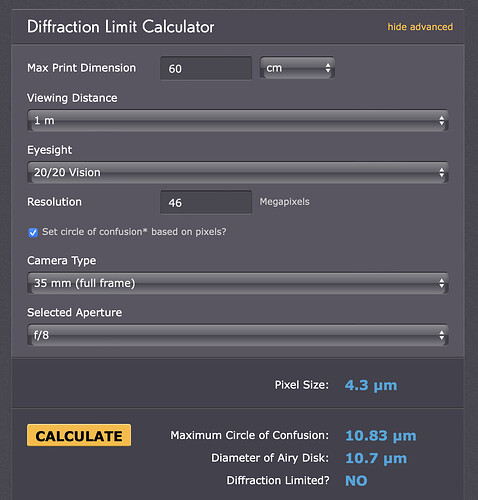Image resolution: width=478 pixels, height=500 pixels.
Task: Click the Max Print Dimension label
Action: coord(82,68)
